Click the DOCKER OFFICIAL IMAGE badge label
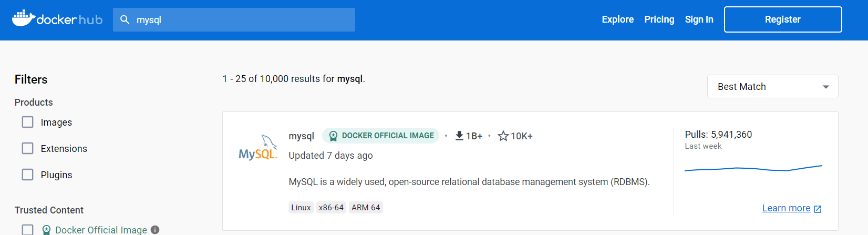 pyautogui.click(x=388, y=136)
